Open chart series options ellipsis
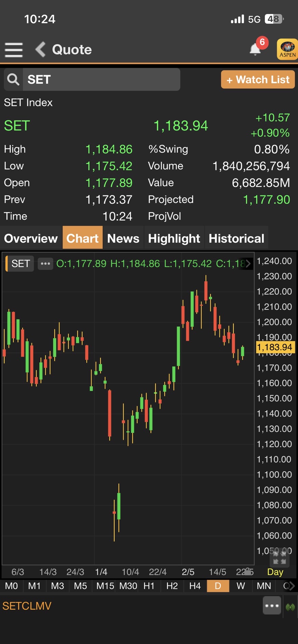Viewport: 298px width, 644px height. click(45, 263)
